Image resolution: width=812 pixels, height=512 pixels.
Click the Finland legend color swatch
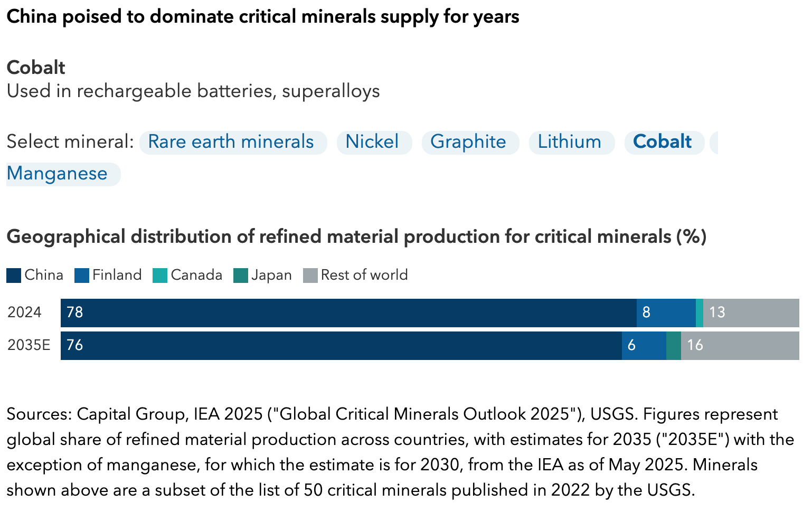(82, 276)
